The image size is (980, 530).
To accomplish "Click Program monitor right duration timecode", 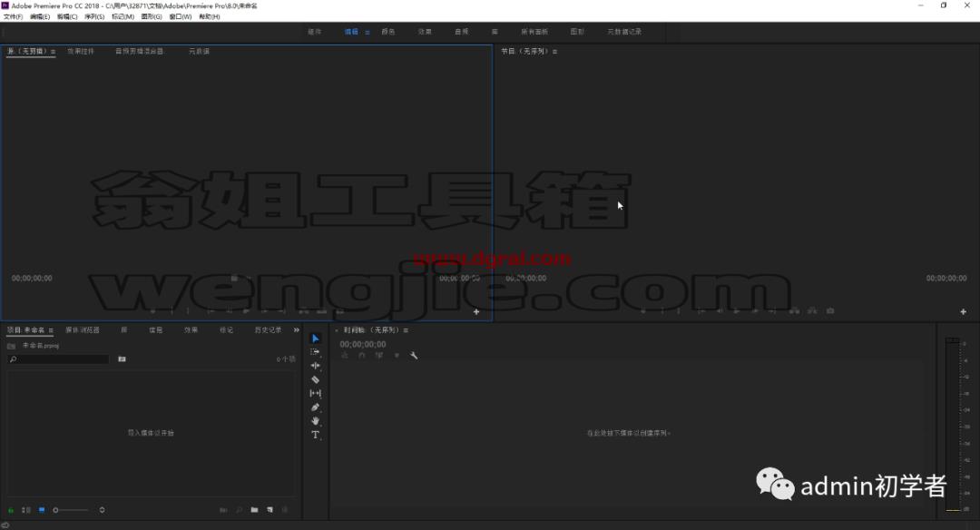I will (946, 278).
